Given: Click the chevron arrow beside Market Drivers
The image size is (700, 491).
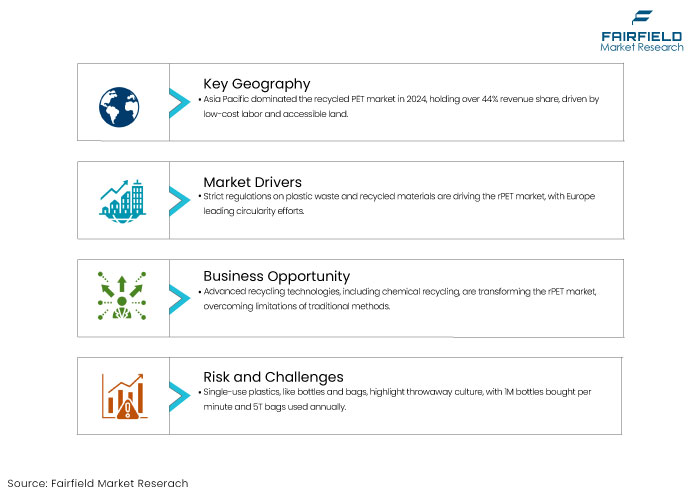Looking at the screenshot, I should [179, 201].
